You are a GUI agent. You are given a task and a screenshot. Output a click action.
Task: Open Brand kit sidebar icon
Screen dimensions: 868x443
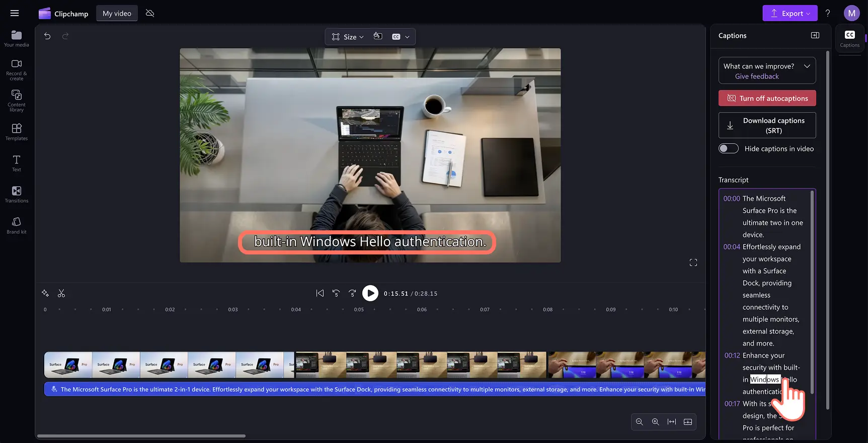[17, 225]
